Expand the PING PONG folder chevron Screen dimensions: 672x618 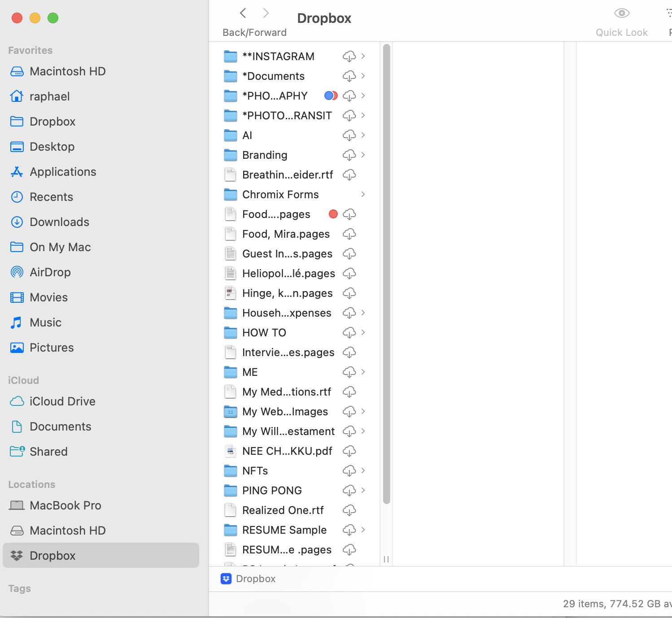tap(363, 490)
